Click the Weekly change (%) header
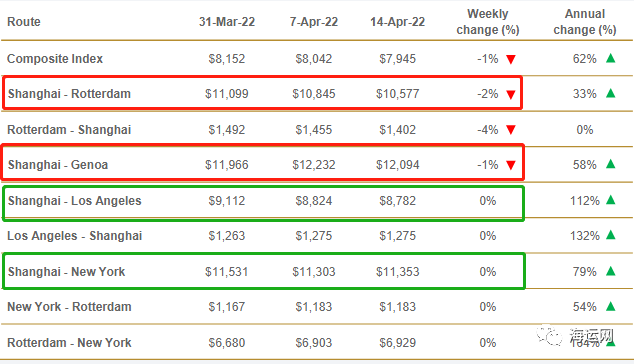The height and width of the screenshot is (364, 634). 488,22
